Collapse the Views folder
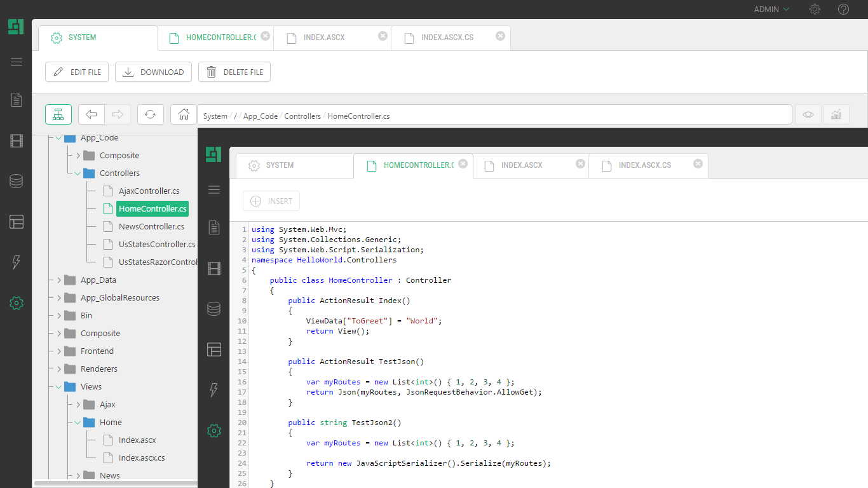This screenshot has height=488, width=868. pos(58,387)
